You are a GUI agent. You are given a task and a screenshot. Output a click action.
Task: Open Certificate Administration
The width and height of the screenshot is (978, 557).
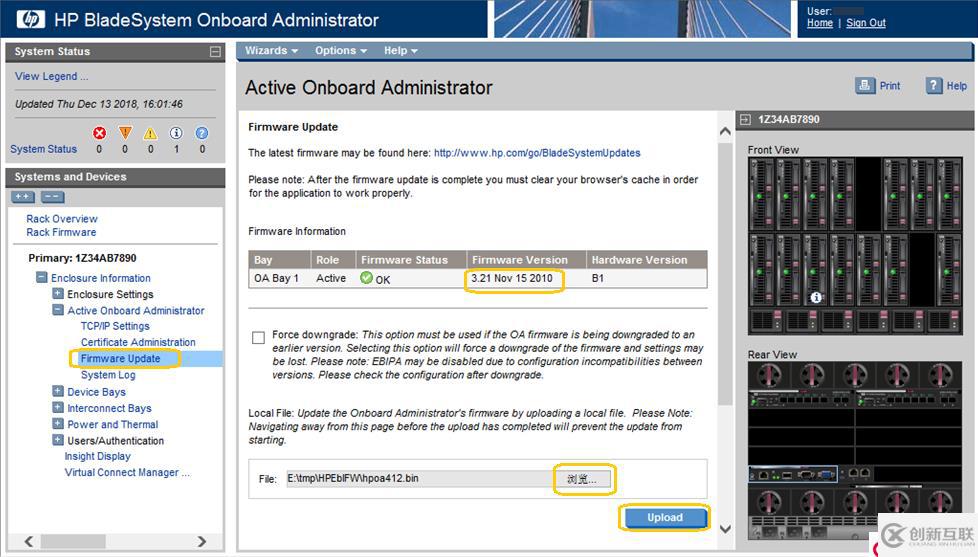[x=138, y=342]
